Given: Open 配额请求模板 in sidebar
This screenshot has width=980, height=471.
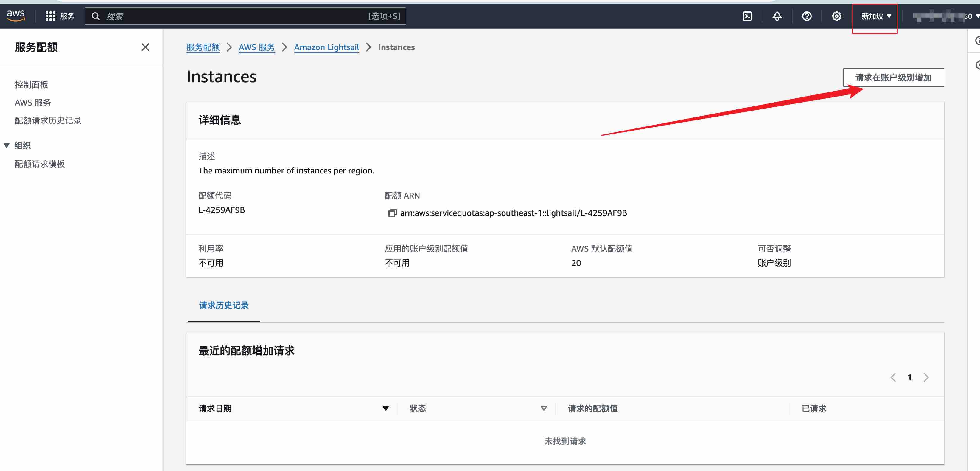Looking at the screenshot, I should 40,164.
